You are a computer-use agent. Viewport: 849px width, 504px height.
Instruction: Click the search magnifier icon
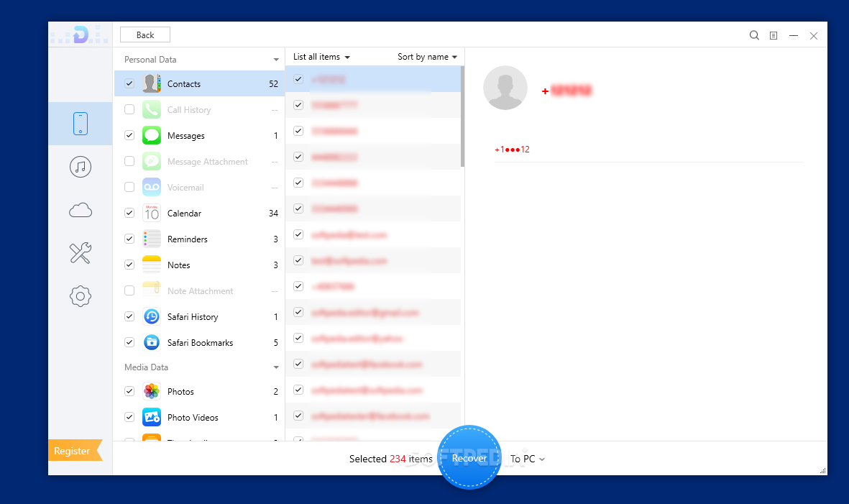coord(754,36)
